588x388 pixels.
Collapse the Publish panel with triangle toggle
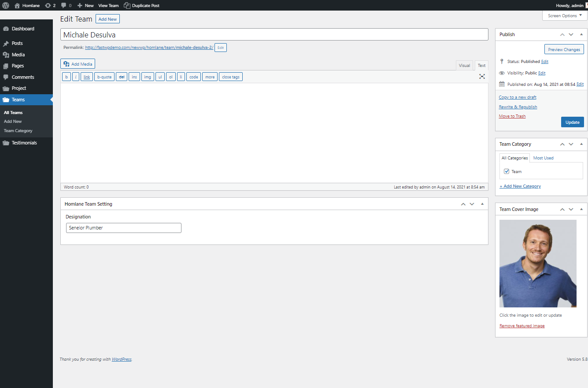tap(581, 34)
